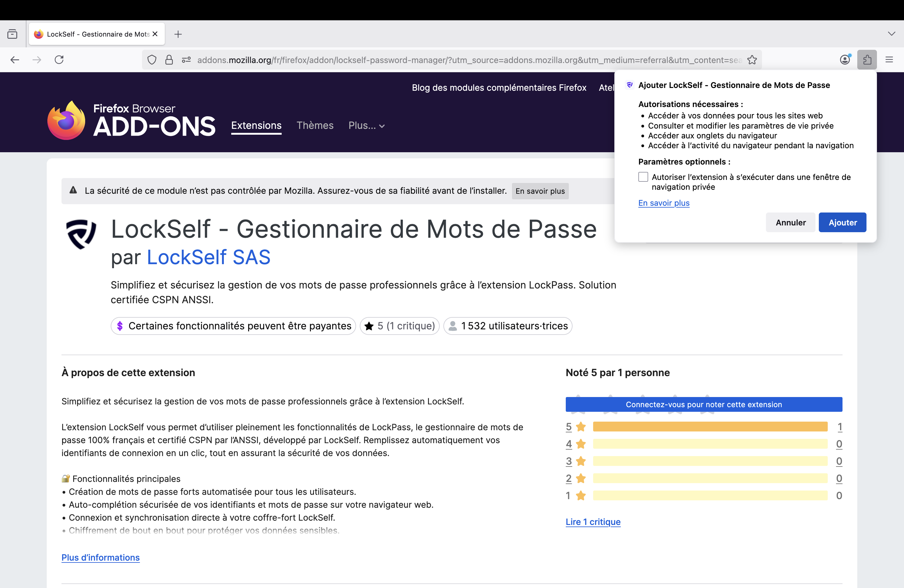Click the 2-star rating bar
The width and height of the screenshot is (904, 588).
(710, 478)
